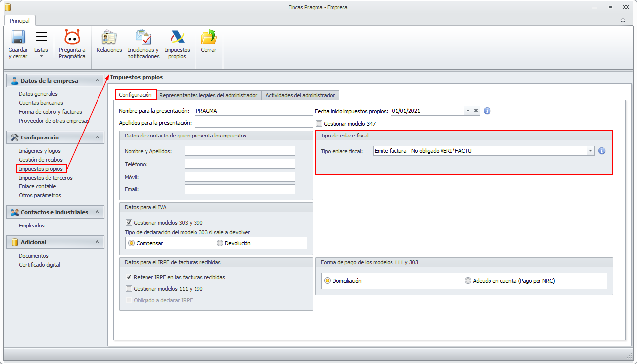Open Imágenes y logos settings
The height and width of the screenshot is (364, 637).
[40, 151]
